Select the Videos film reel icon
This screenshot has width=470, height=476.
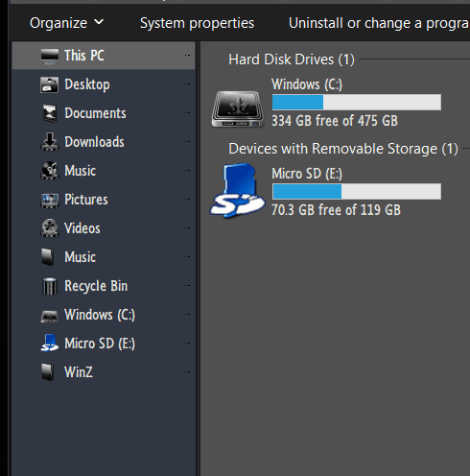click(50, 228)
